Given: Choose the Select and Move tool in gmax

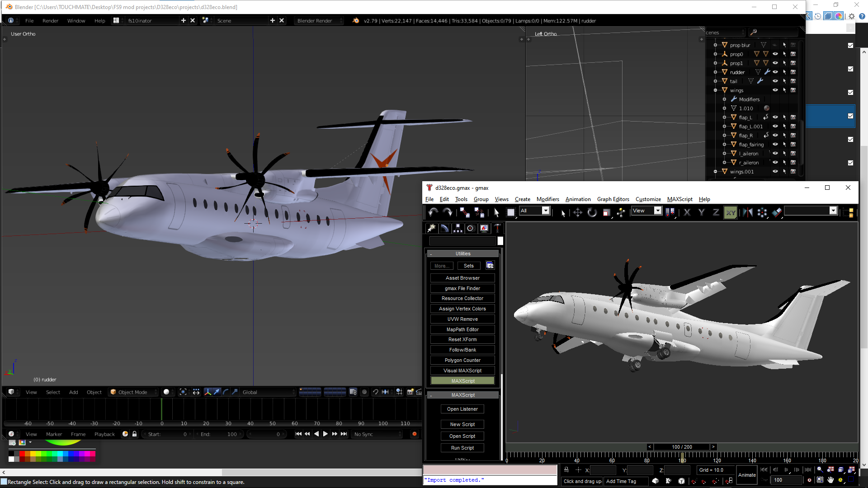Looking at the screenshot, I should tap(578, 212).
